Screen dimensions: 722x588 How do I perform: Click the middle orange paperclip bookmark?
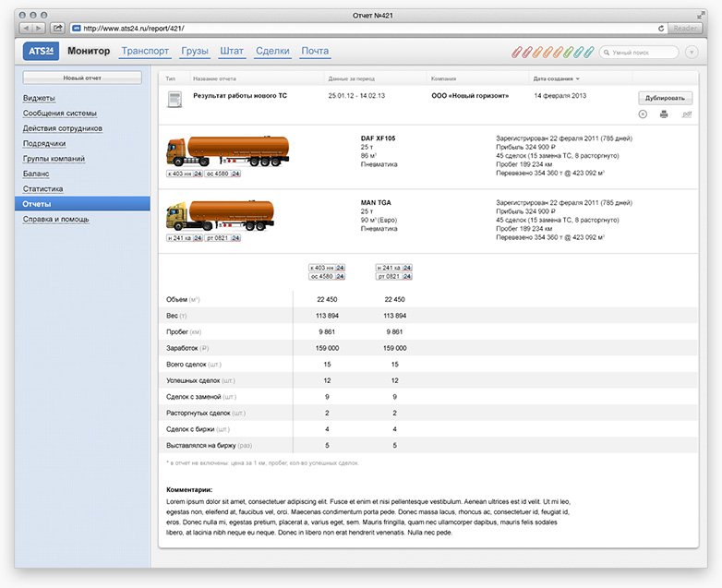point(548,52)
